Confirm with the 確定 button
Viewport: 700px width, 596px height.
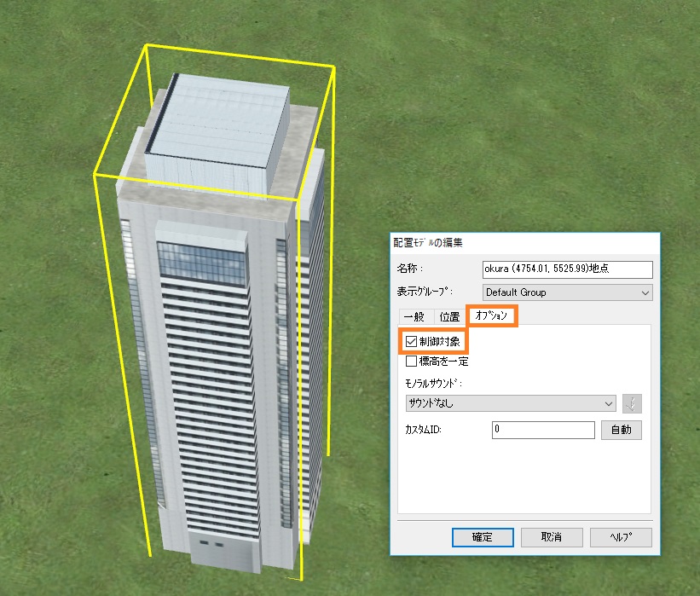(483, 537)
